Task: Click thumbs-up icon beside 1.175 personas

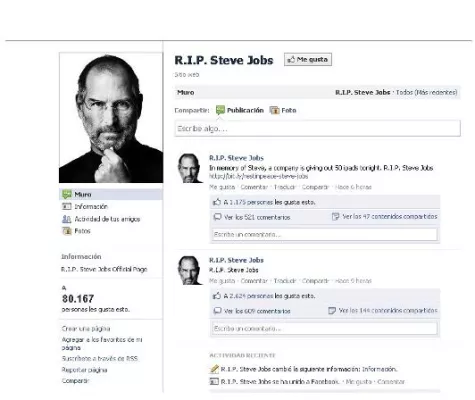Action: [x=217, y=202]
